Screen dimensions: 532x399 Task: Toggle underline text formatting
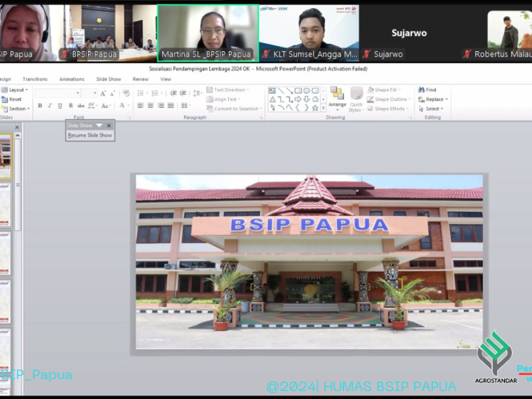pos(59,106)
